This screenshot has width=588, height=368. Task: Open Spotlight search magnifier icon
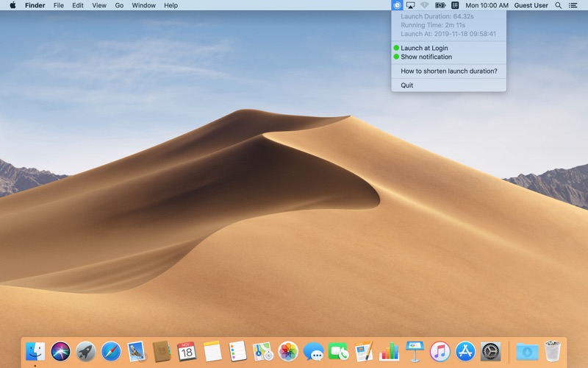559,5
